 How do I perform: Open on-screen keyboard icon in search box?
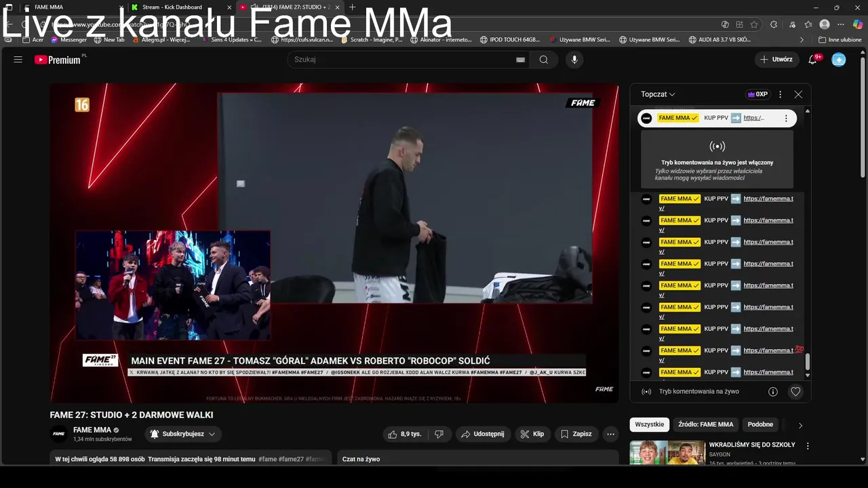520,60
